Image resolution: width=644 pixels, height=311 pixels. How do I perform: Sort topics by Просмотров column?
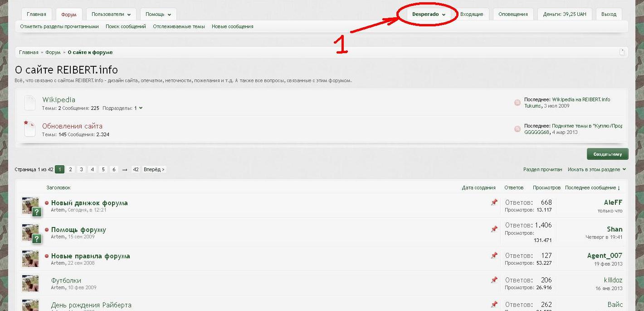[x=546, y=188]
